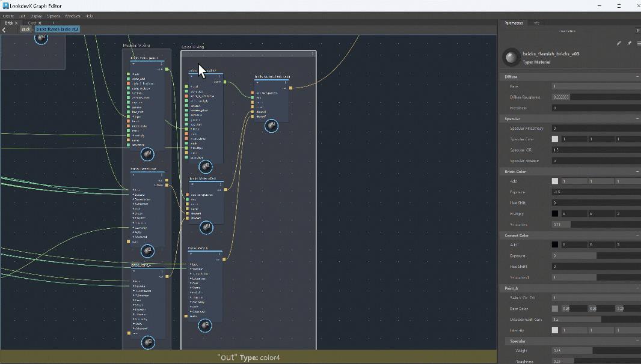This screenshot has width=641, height=364.
Task: Select the pencil edit icon in Parameters panel
Action: coord(619,43)
